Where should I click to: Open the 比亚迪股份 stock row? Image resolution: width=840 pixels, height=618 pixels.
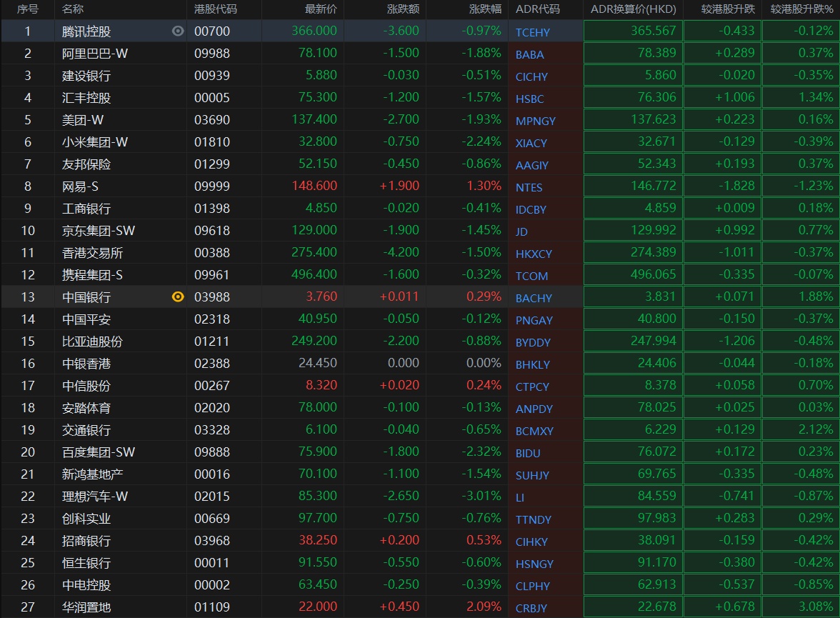click(92, 342)
